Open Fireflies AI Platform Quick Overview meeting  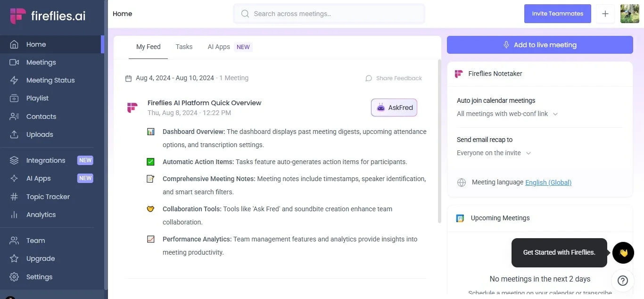(204, 103)
